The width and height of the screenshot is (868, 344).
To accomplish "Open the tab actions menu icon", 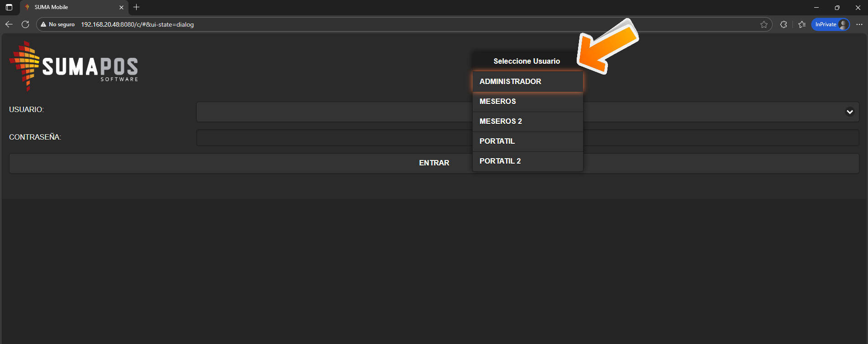I will click(9, 7).
